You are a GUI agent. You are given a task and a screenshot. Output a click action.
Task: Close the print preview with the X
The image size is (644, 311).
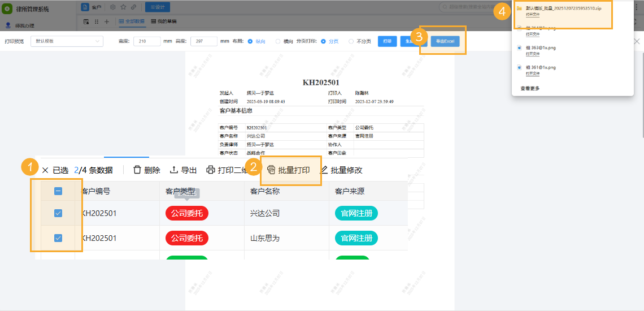[637, 41]
